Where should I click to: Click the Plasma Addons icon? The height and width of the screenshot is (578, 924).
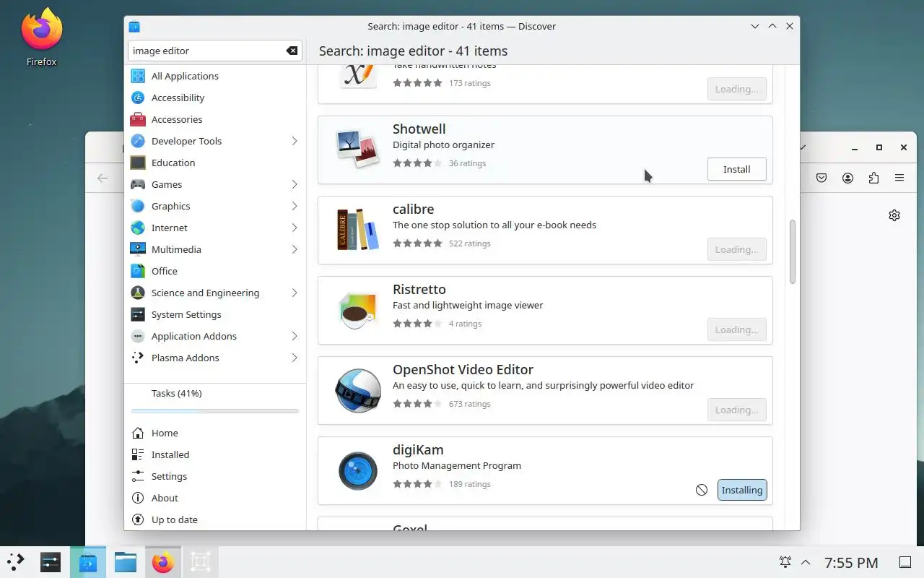[x=137, y=358]
